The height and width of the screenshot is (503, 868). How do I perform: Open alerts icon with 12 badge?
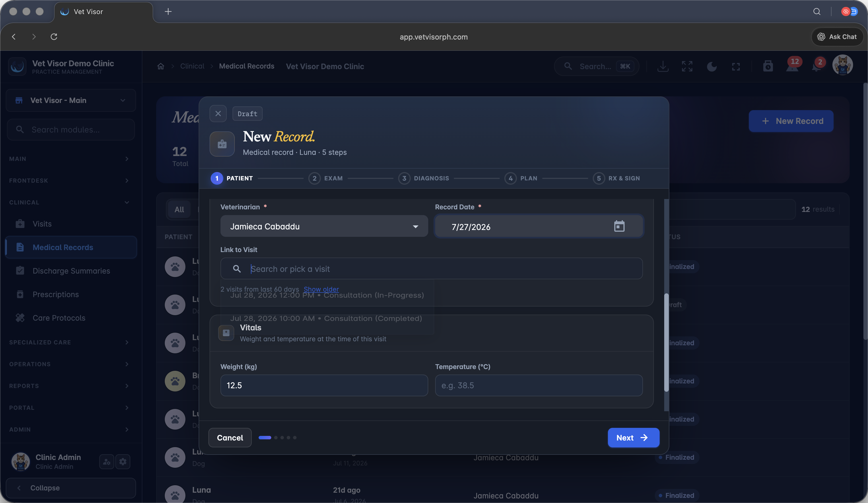point(792,65)
